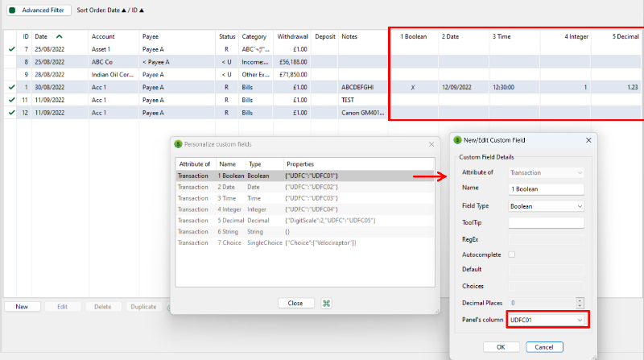Close the Personalize custom fields window

point(431,144)
